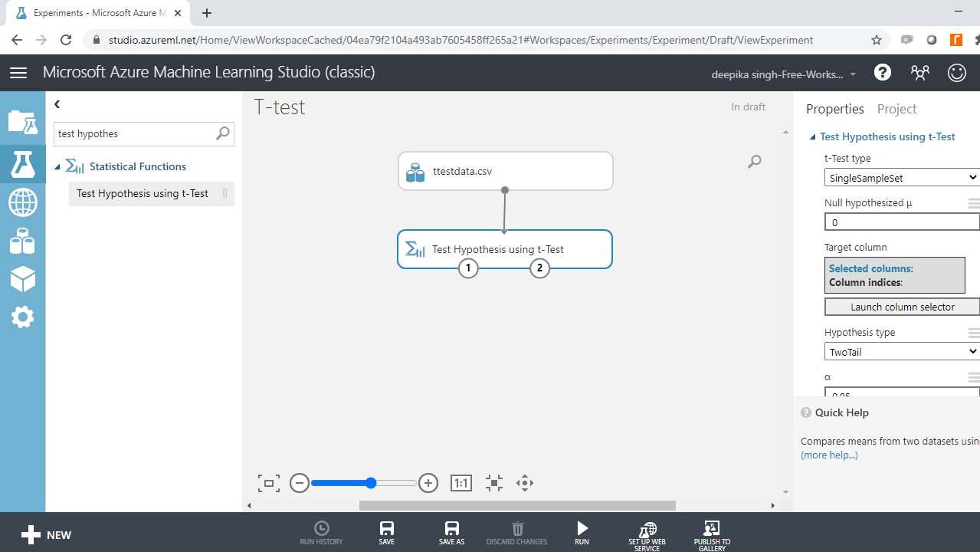Open Run History
The image size is (980, 552).
pos(322,534)
